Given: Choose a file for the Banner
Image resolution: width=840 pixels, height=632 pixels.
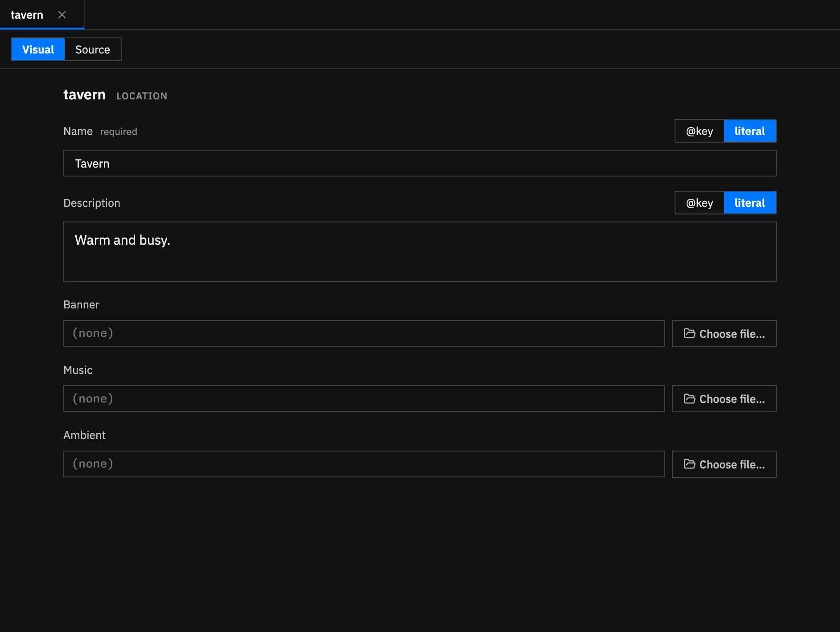Looking at the screenshot, I should tap(724, 333).
